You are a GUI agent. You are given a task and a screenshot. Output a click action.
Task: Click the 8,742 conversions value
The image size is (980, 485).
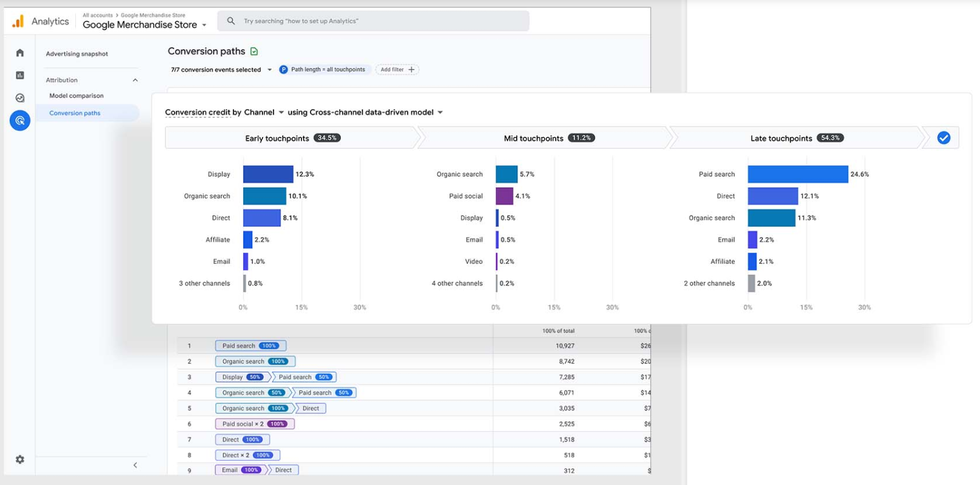(566, 361)
